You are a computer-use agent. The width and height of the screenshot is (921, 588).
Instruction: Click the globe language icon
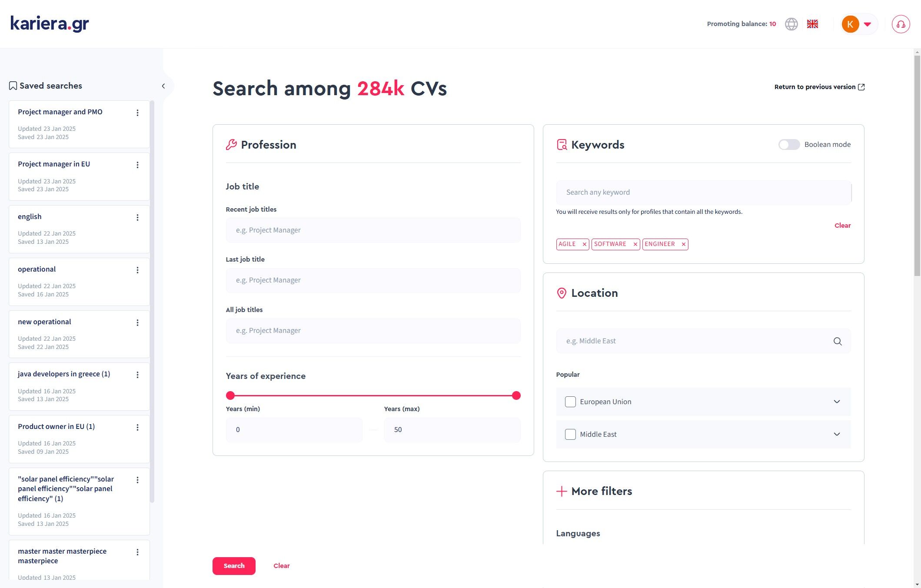click(x=791, y=24)
